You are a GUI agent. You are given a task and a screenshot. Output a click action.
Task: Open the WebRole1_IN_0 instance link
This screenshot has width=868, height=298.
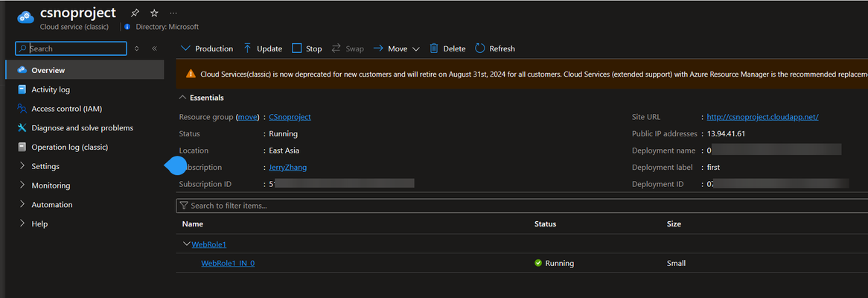[228, 263]
